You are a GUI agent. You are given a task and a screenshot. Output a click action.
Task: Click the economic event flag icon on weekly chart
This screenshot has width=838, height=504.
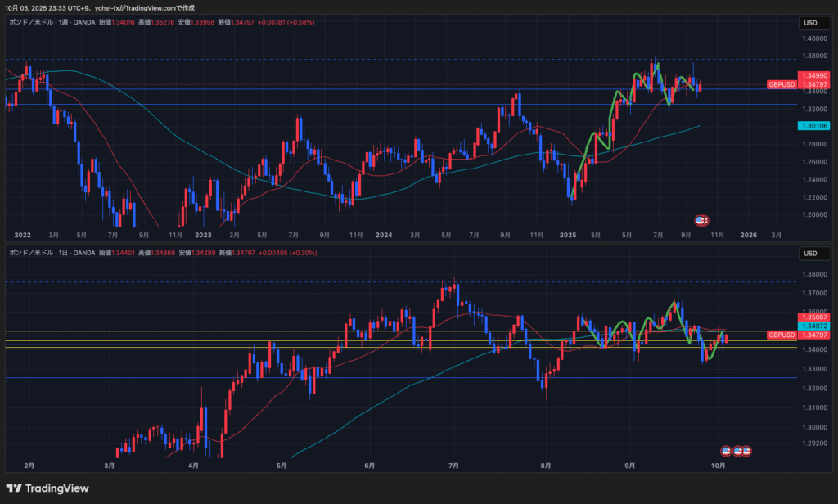(x=701, y=220)
